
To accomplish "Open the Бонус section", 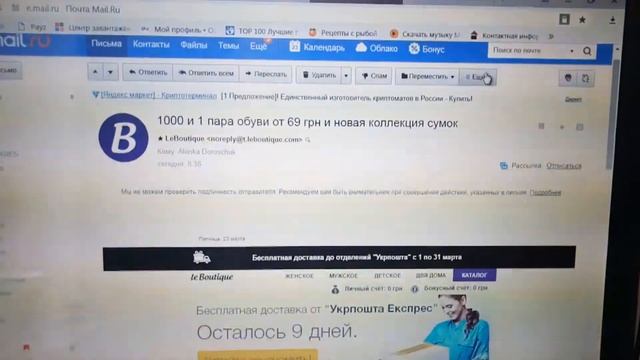I will (x=427, y=49).
